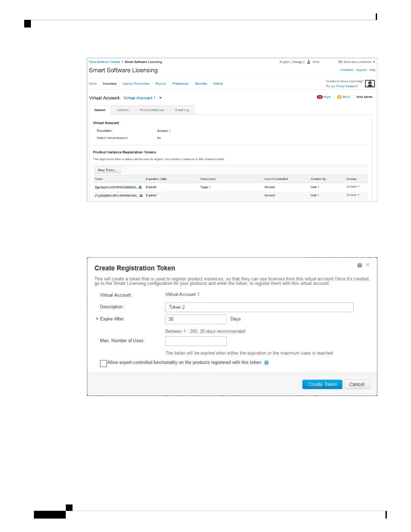Click the Token 1 description cell

(205, 187)
